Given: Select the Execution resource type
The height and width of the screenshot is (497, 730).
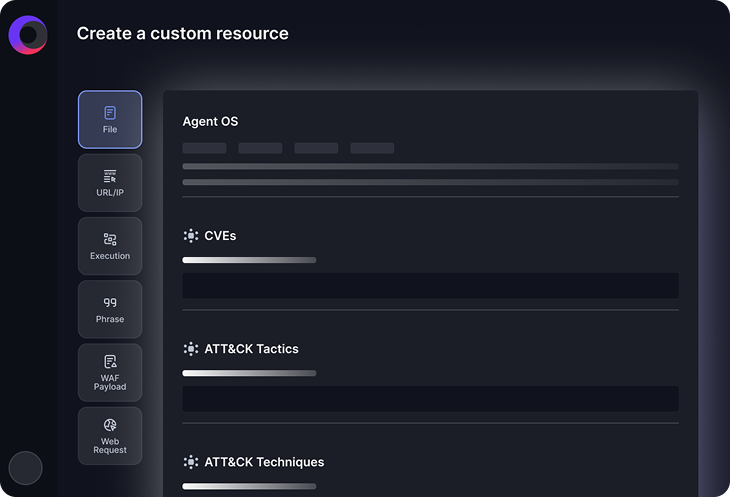Looking at the screenshot, I should click(110, 246).
